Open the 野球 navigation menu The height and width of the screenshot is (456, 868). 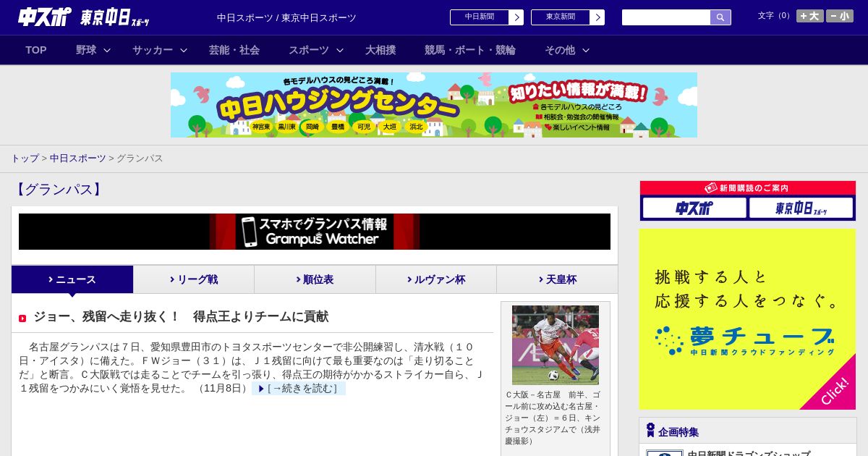86,50
